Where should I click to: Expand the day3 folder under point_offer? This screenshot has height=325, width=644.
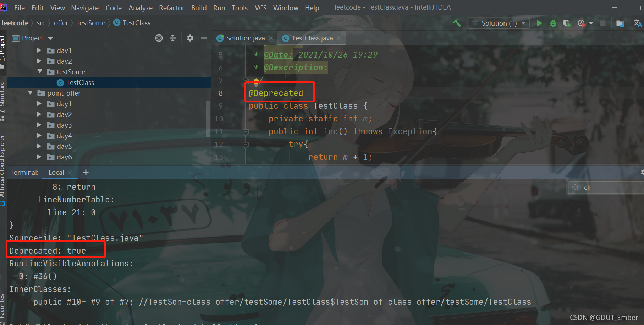pyautogui.click(x=39, y=125)
